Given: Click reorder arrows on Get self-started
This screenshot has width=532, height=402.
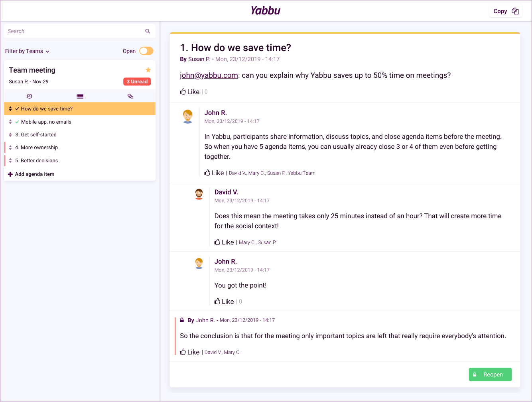Looking at the screenshot, I should 10,135.
